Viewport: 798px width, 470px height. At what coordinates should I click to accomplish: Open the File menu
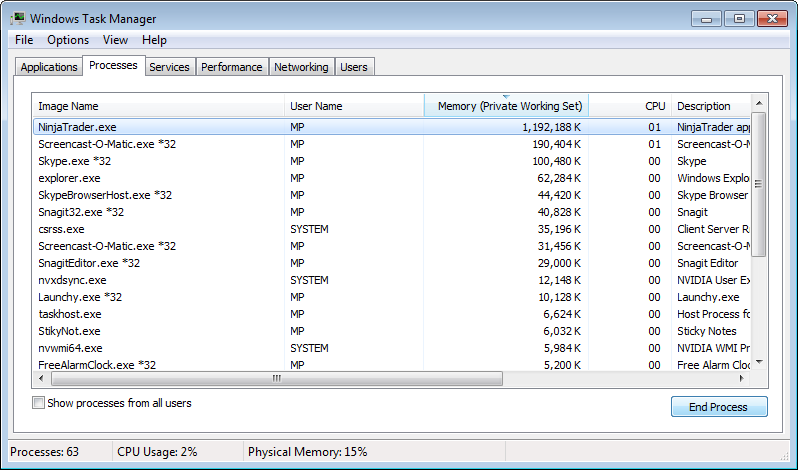pos(24,40)
